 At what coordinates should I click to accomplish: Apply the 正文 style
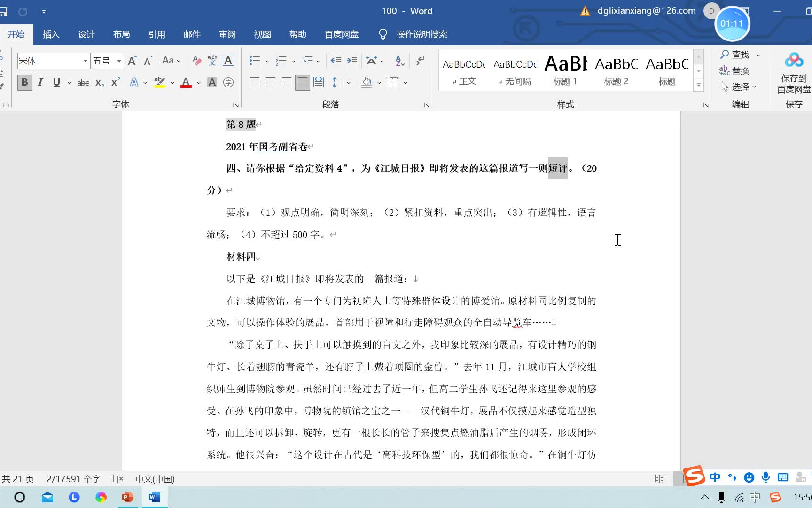coord(464,70)
